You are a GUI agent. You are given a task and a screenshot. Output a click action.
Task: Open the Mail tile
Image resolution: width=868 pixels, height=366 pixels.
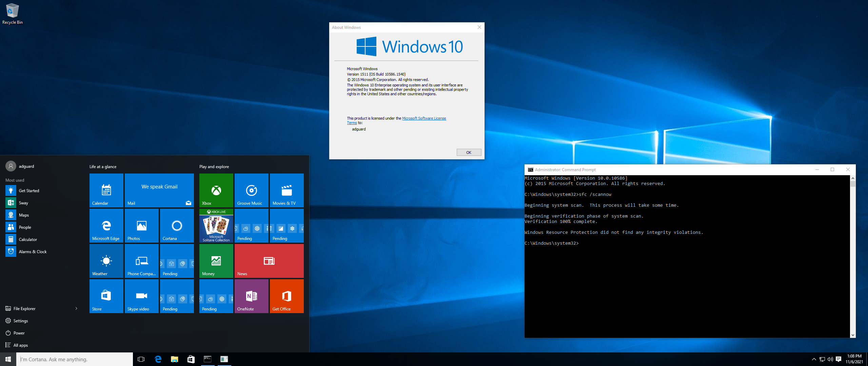(159, 190)
